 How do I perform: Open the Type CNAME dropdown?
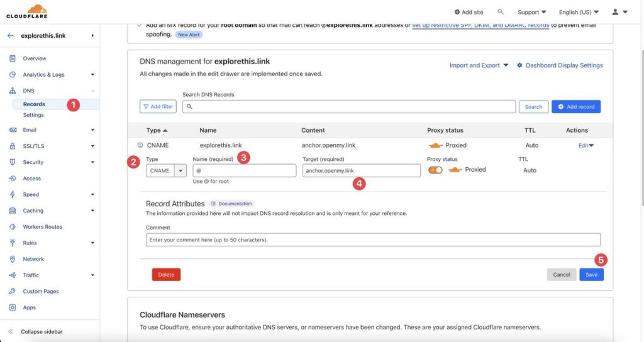tap(166, 171)
